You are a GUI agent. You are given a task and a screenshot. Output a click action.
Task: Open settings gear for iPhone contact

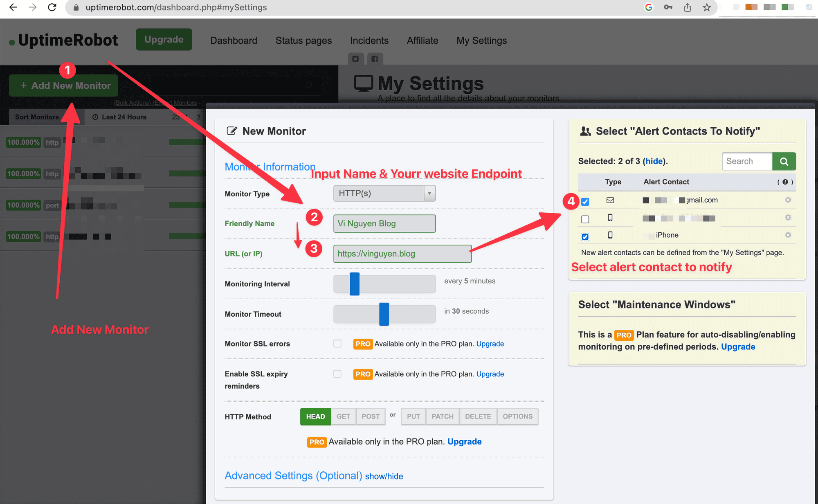click(788, 235)
